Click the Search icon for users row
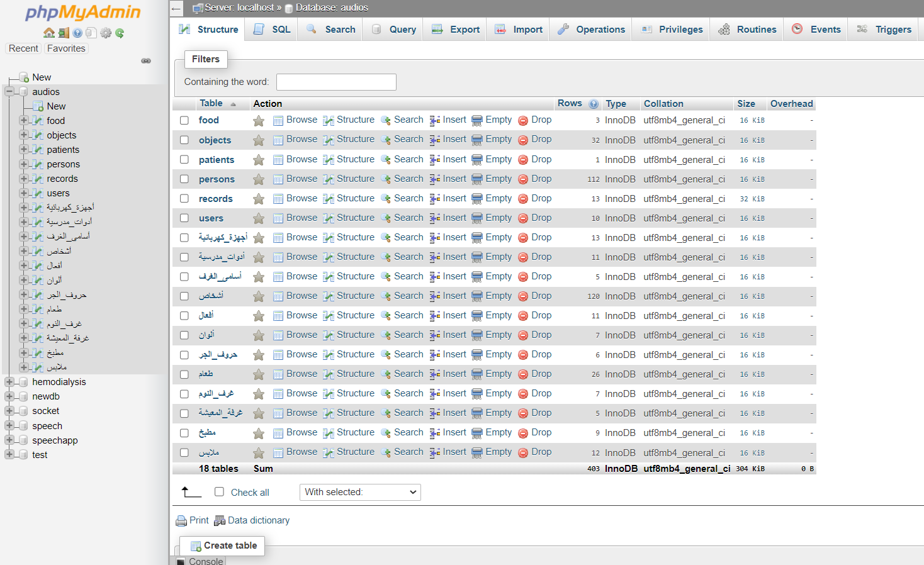This screenshot has height=565, width=924. click(386, 218)
